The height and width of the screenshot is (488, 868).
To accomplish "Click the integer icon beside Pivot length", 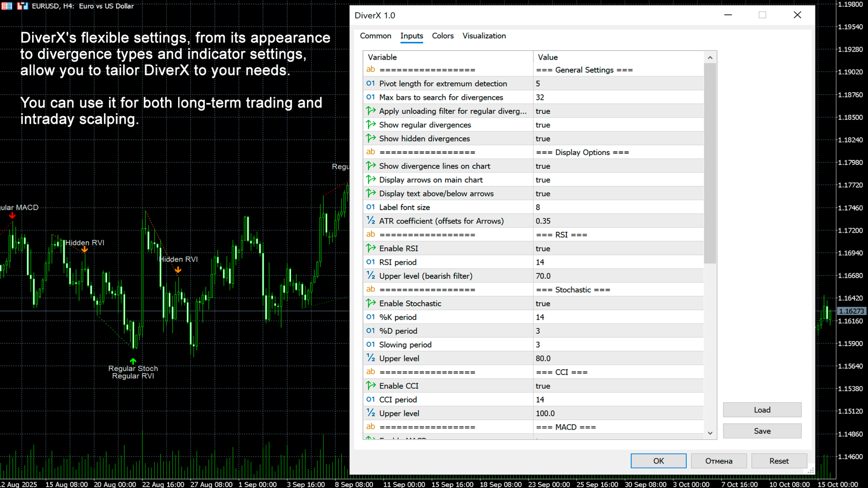I will [x=371, y=84].
